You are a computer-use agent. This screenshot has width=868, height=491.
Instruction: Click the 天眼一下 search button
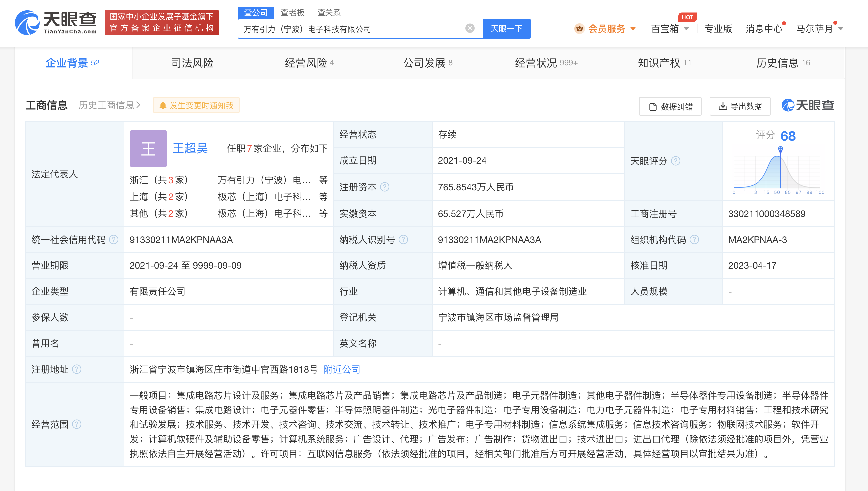506,29
